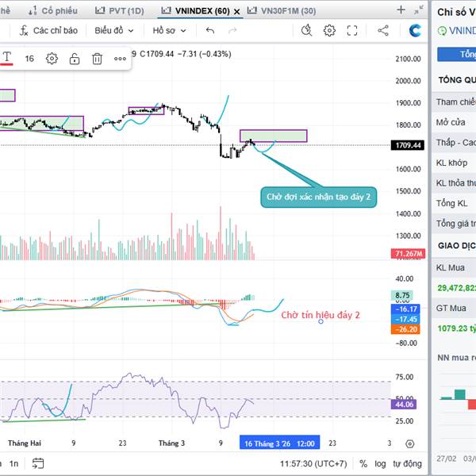Toggle log scale
This screenshot has height=476, width=476.
(381, 463)
